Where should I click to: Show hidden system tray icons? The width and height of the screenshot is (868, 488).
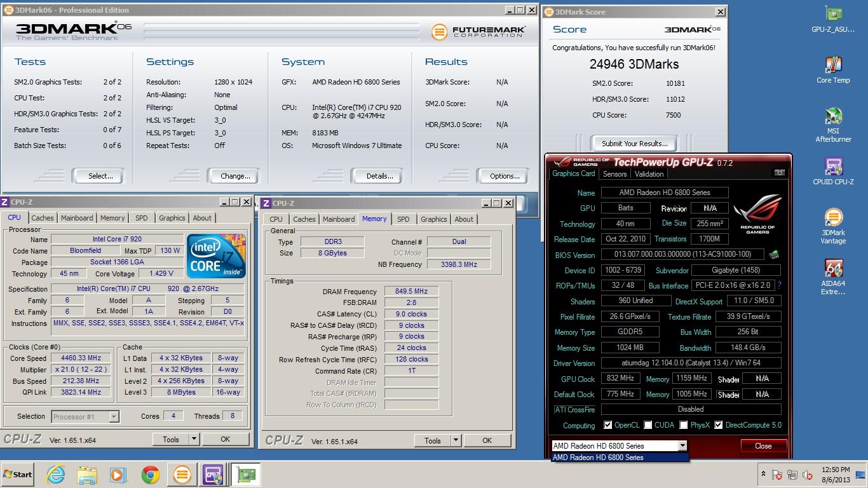[x=763, y=475]
